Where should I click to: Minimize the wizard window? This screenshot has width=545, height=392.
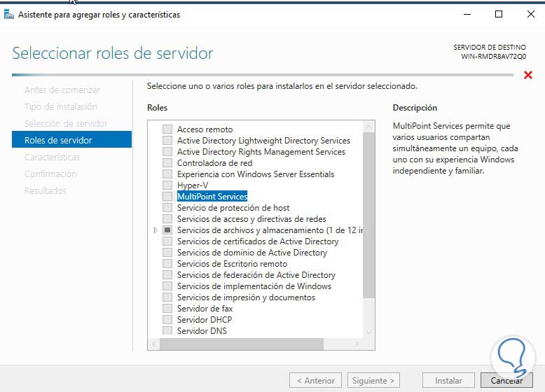coord(467,14)
